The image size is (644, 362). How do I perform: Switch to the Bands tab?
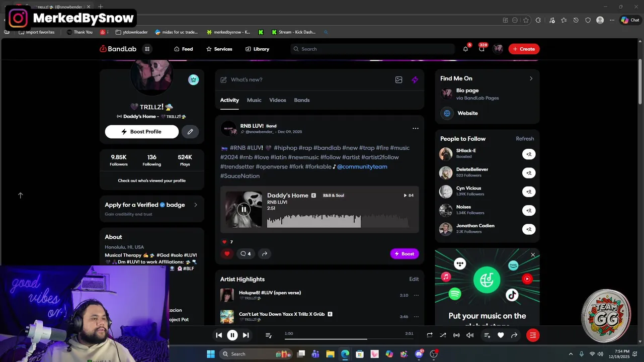302,100
